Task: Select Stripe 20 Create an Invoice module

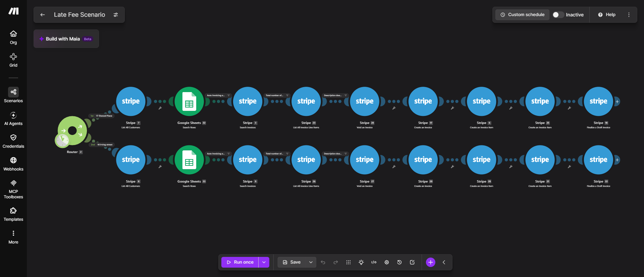Action: click(x=423, y=160)
